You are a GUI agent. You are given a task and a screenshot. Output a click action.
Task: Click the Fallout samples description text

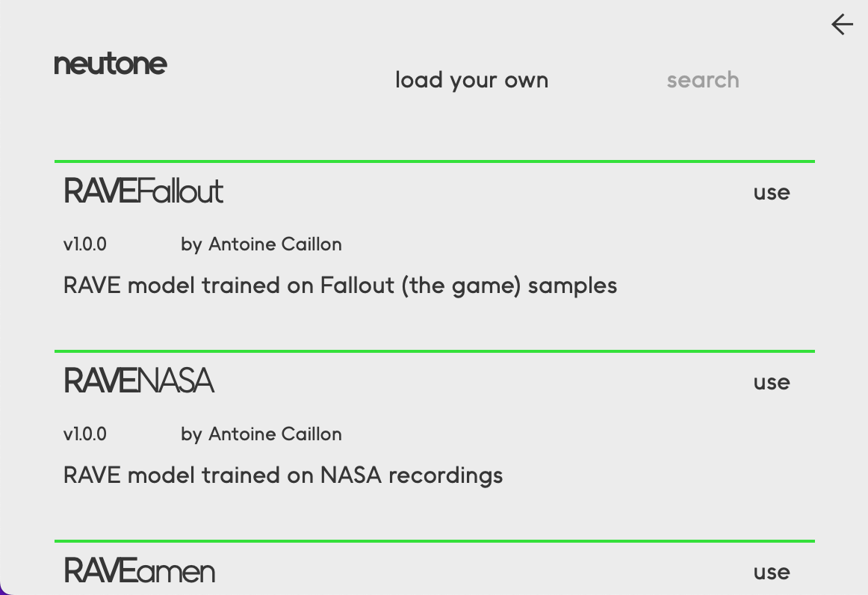[340, 286]
